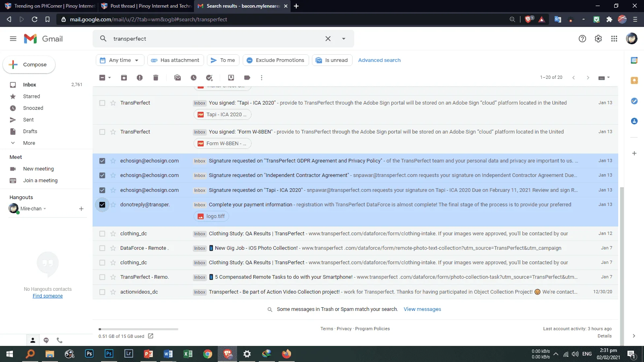Click the Compose button
Screen dimensions: 644x362
point(29,65)
